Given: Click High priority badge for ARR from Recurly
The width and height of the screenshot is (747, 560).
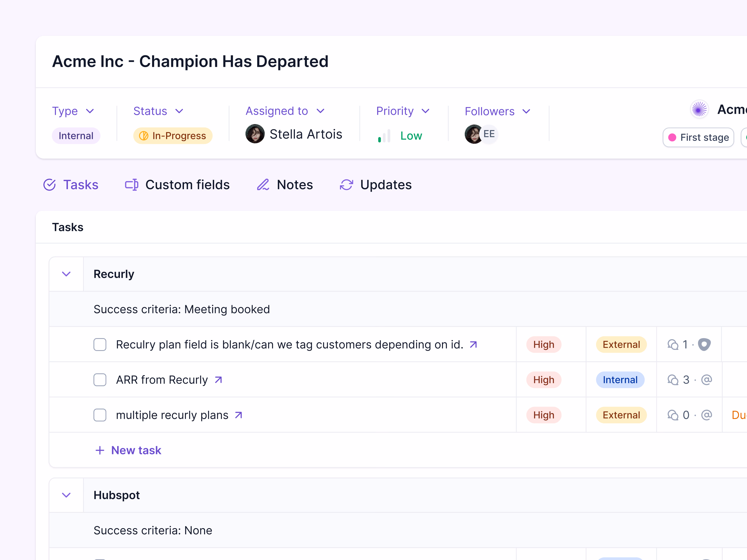Looking at the screenshot, I should click(544, 380).
